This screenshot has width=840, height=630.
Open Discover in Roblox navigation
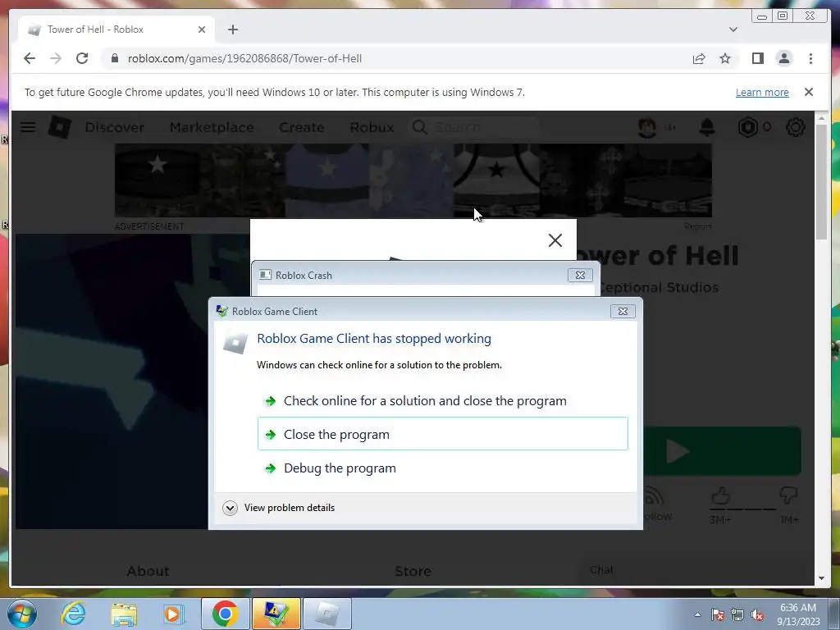(115, 127)
